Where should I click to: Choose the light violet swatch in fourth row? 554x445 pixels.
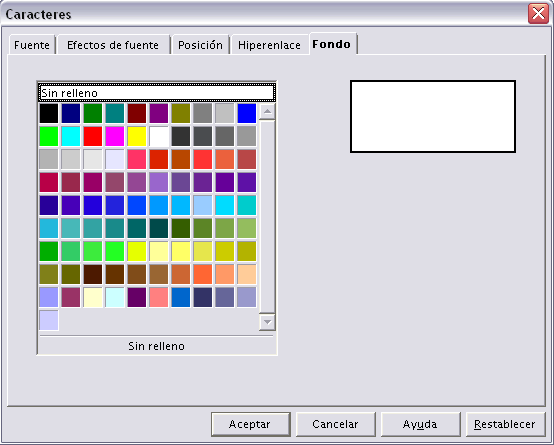(x=159, y=182)
